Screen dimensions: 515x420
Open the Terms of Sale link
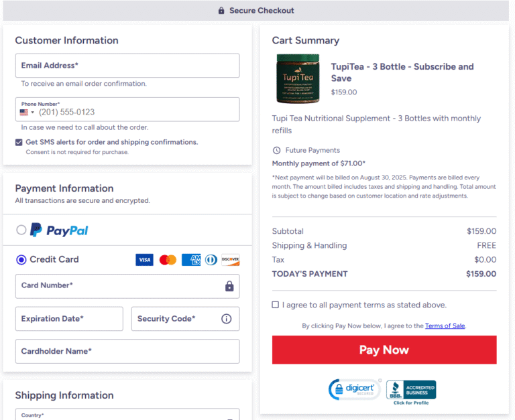click(445, 326)
